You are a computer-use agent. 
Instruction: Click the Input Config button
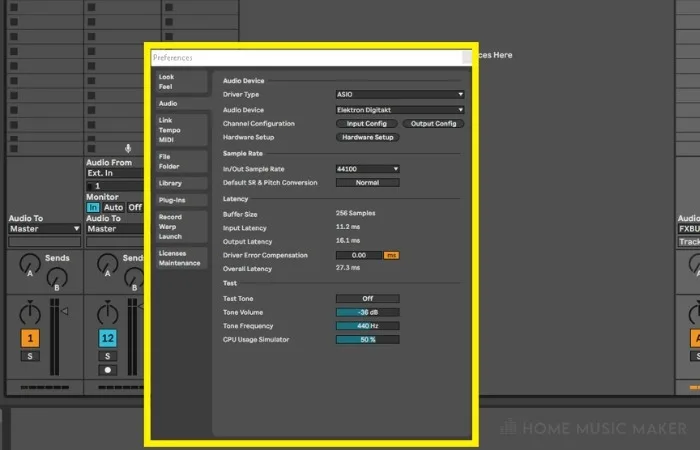pos(367,124)
